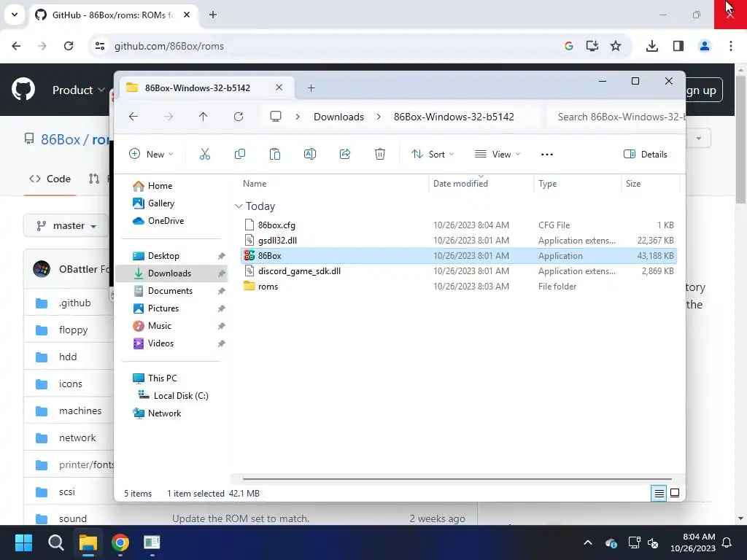Click the Cut scissors icon in Explorer toolbar
This screenshot has height=560, width=747.
pos(205,155)
